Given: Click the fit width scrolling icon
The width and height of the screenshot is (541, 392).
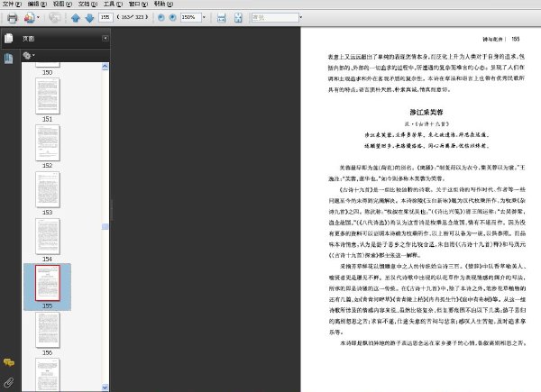Looking at the screenshot, I should tap(222, 18).
